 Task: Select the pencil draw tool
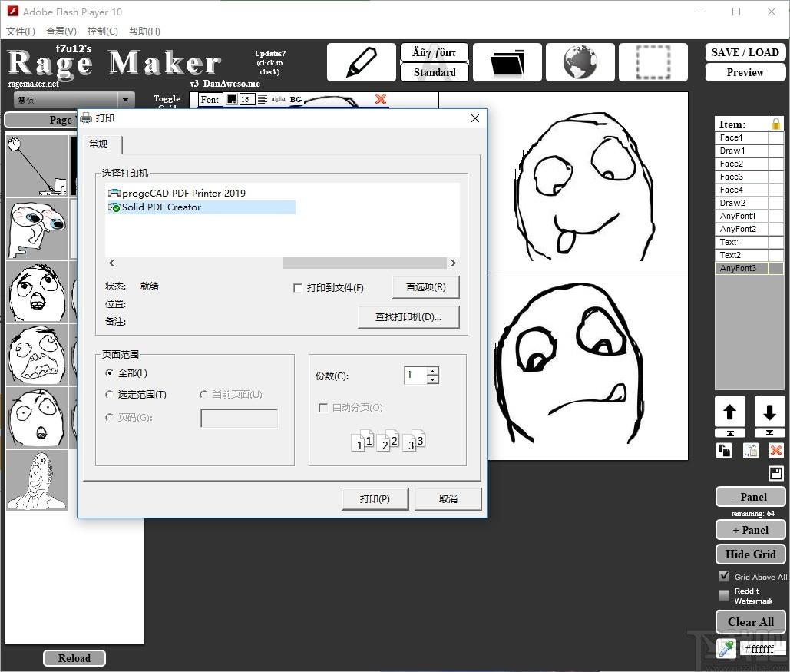click(362, 62)
